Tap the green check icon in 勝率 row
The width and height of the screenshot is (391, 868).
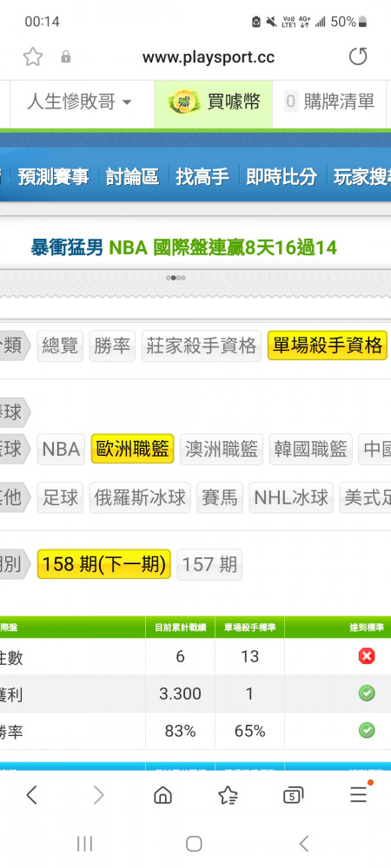click(367, 731)
